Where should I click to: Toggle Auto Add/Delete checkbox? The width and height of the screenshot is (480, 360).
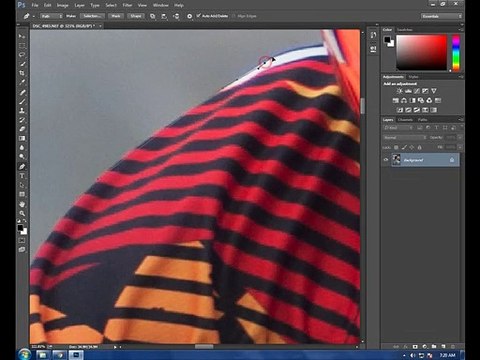point(199,16)
